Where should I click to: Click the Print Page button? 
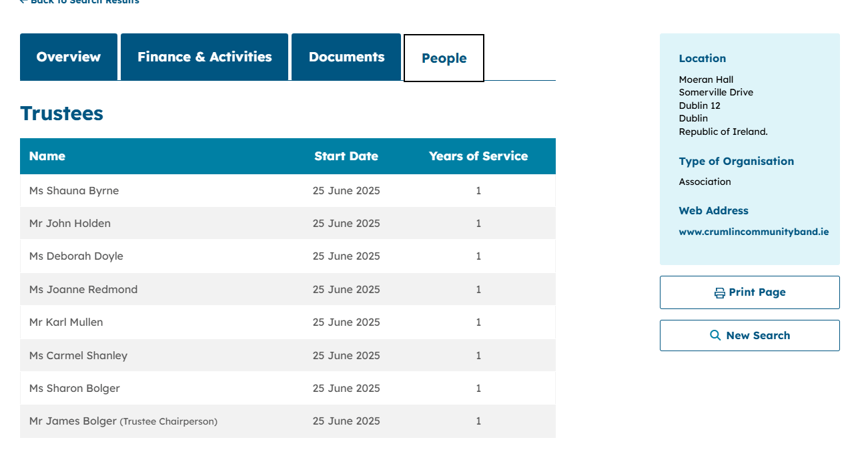(x=749, y=292)
